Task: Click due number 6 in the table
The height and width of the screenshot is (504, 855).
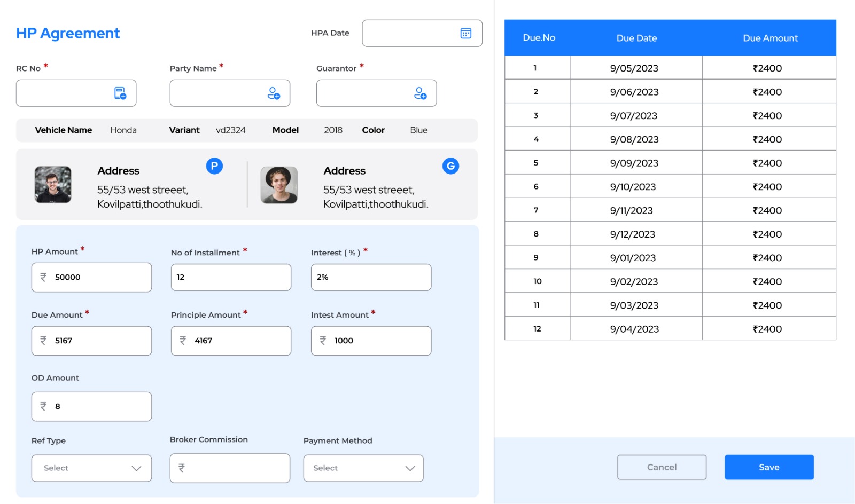Action: point(536,186)
